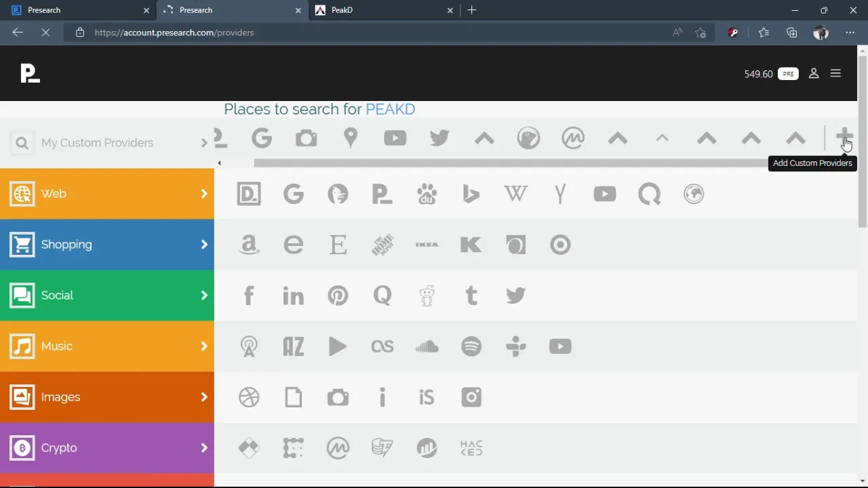Choose the iS iStock icon
Viewport: 868px width, 488px height.
(x=427, y=397)
